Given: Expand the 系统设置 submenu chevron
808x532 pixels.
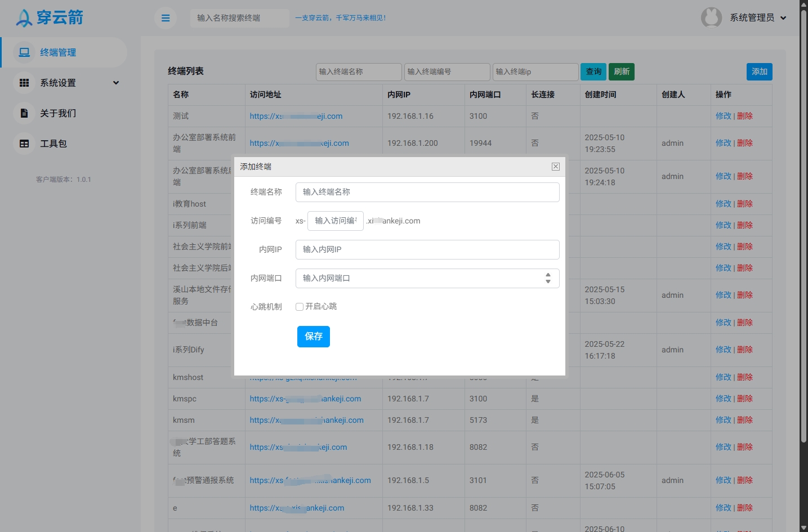Looking at the screenshot, I should coord(116,83).
